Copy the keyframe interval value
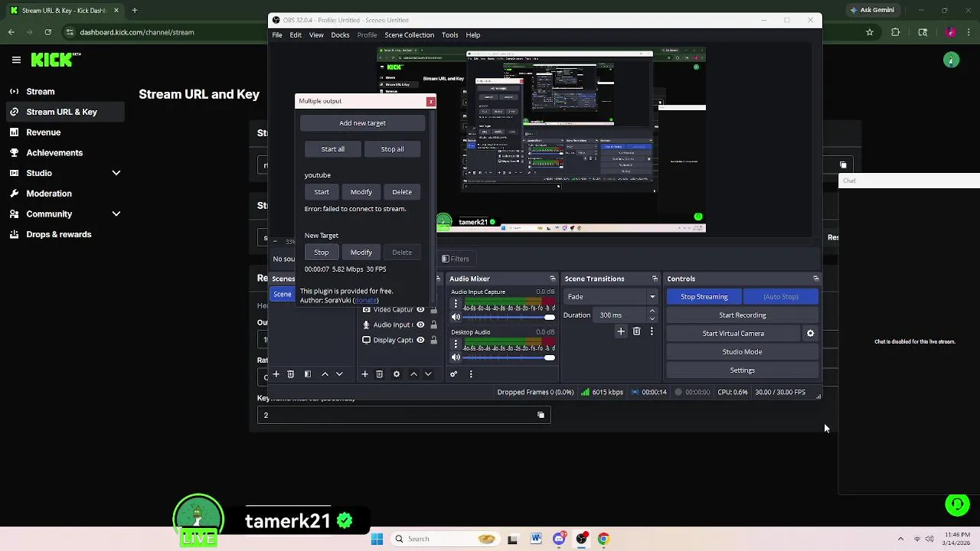Image resolution: width=980 pixels, height=551 pixels. tap(541, 415)
